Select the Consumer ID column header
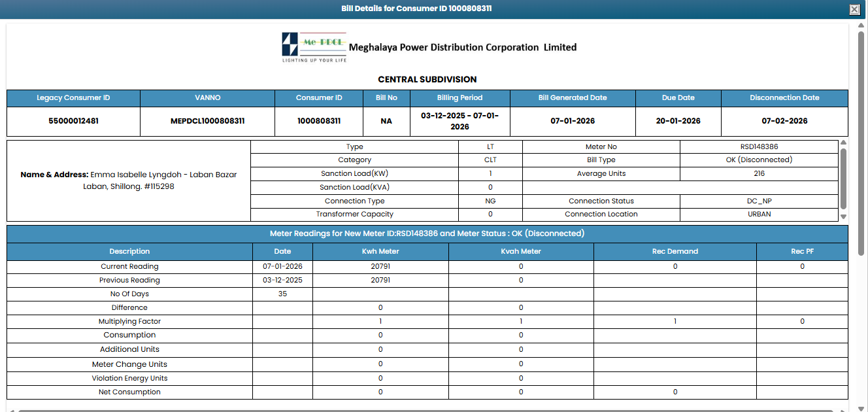Viewport: 868px width, 412px height. point(319,98)
